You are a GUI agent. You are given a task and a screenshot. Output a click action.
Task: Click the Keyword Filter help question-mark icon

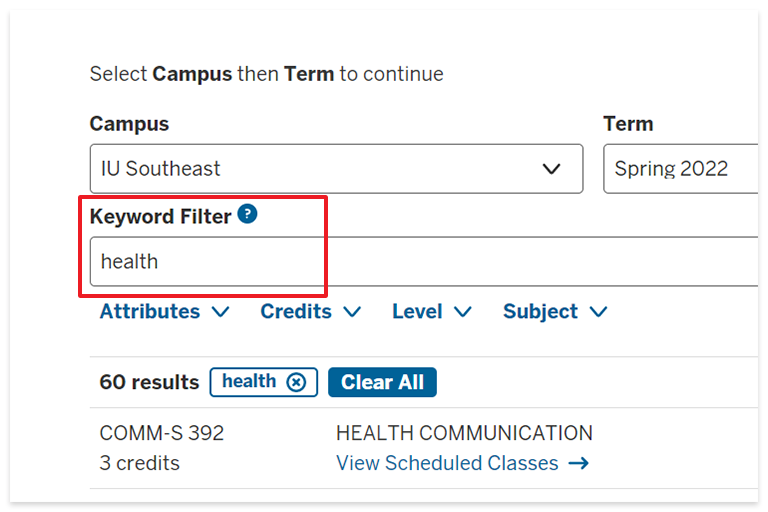click(x=247, y=214)
